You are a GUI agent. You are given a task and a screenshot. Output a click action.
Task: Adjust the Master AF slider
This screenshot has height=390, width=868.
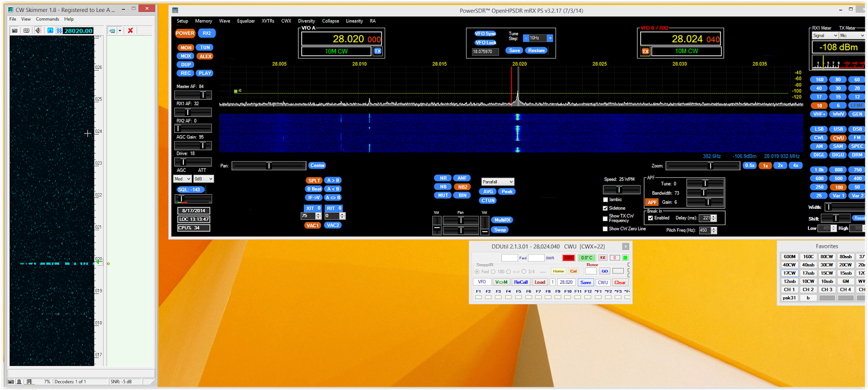(x=193, y=95)
